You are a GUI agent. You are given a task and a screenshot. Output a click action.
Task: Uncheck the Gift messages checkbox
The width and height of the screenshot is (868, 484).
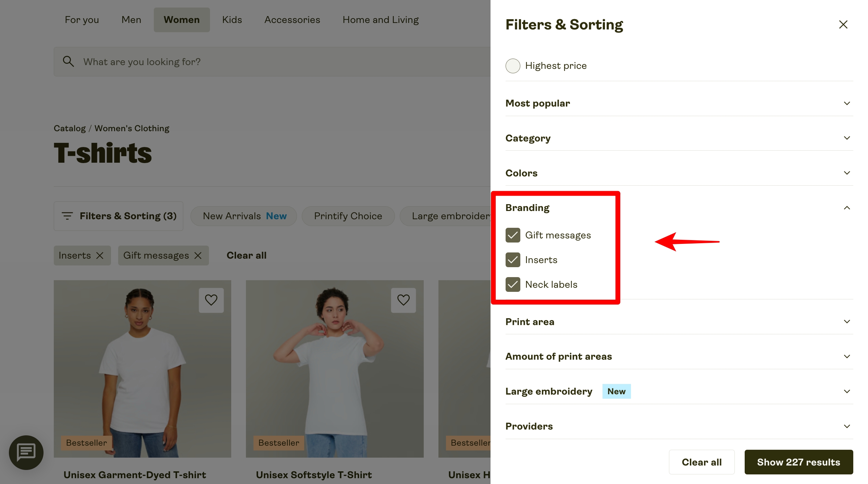(x=513, y=235)
